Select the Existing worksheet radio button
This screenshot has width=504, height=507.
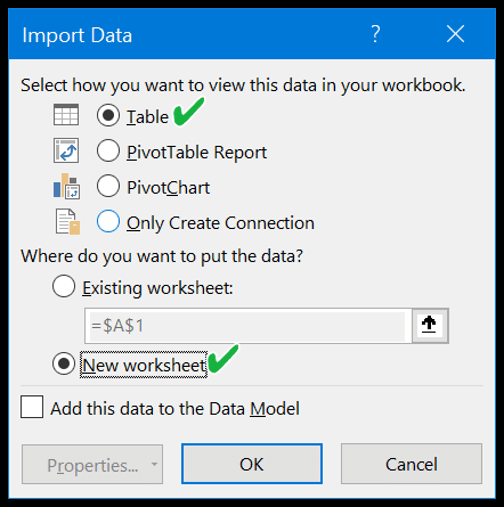[63, 286]
